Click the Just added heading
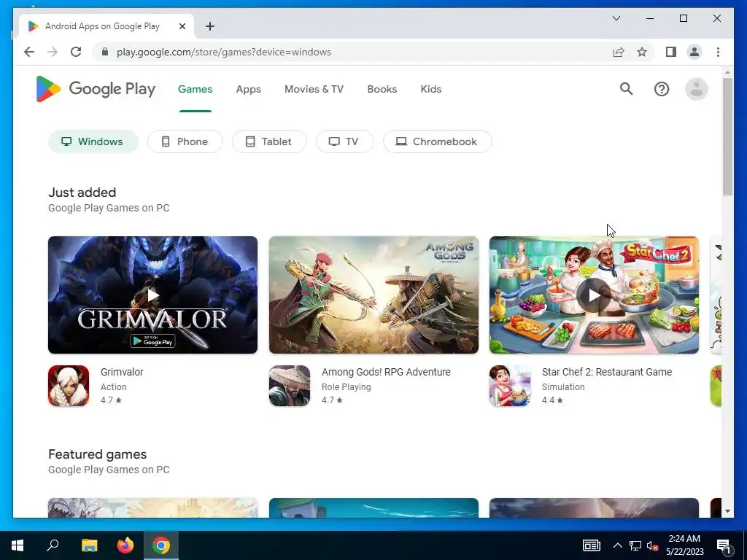The width and height of the screenshot is (747, 560). point(82,192)
